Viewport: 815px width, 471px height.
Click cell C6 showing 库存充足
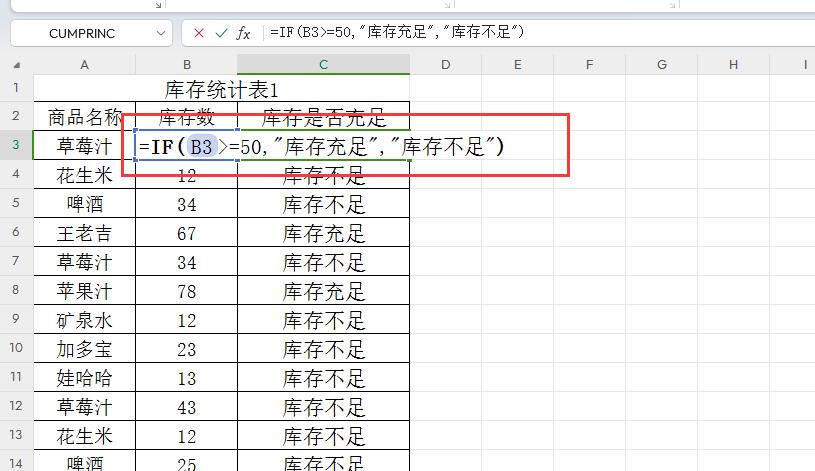(x=324, y=233)
